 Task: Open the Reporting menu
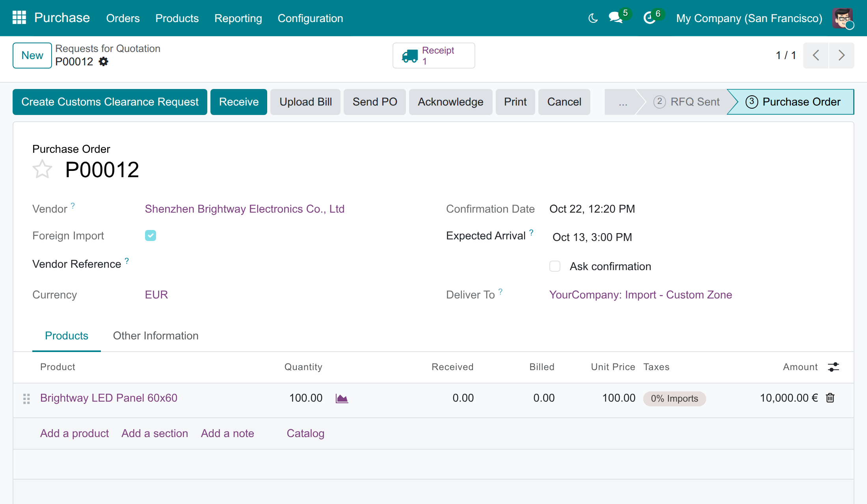click(x=238, y=18)
